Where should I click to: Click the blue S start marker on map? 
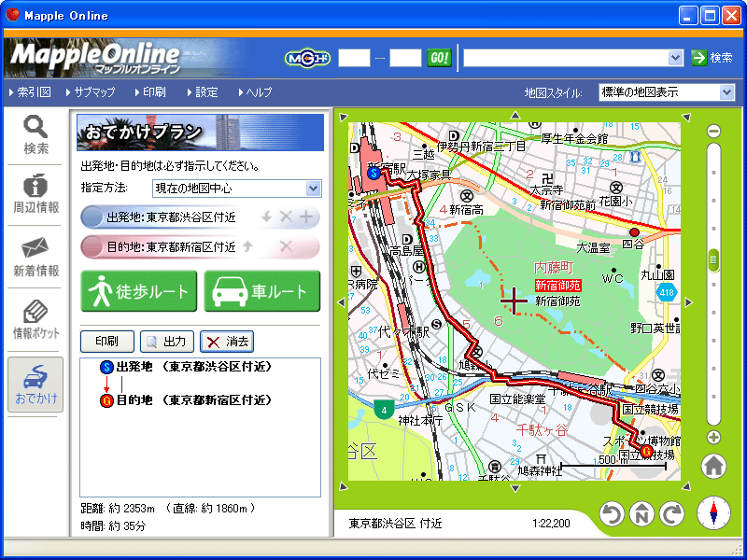374,173
